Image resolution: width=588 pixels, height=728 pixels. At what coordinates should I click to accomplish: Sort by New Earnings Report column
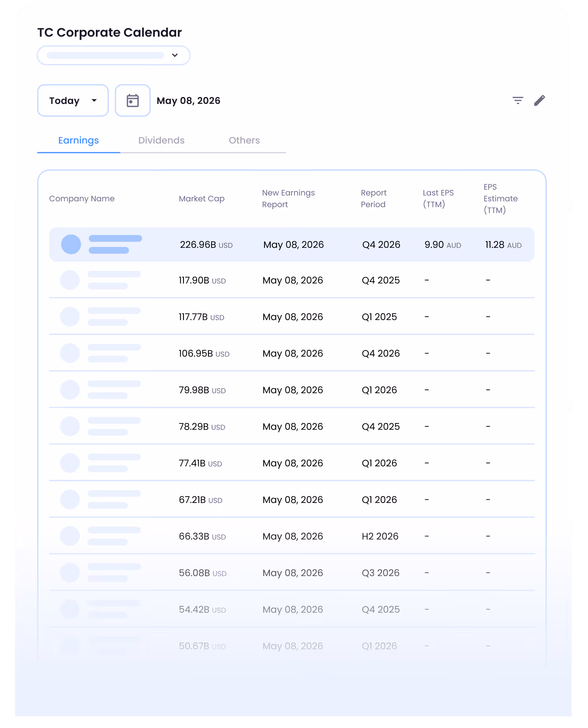(x=288, y=199)
